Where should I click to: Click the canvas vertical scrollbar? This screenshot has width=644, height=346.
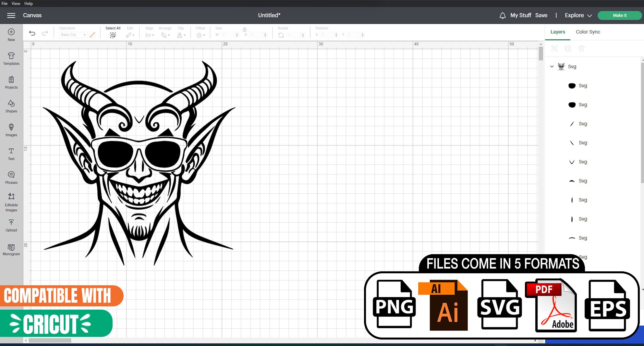click(x=541, y=54)
